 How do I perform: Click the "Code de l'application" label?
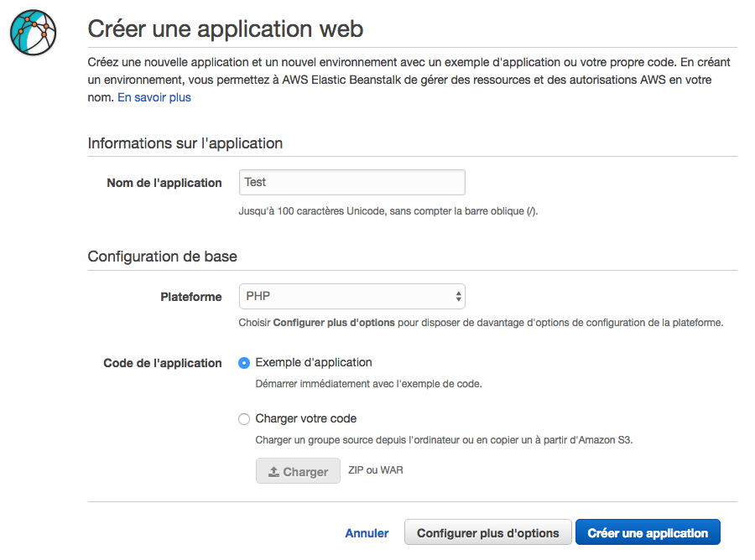tap(162, 363)
